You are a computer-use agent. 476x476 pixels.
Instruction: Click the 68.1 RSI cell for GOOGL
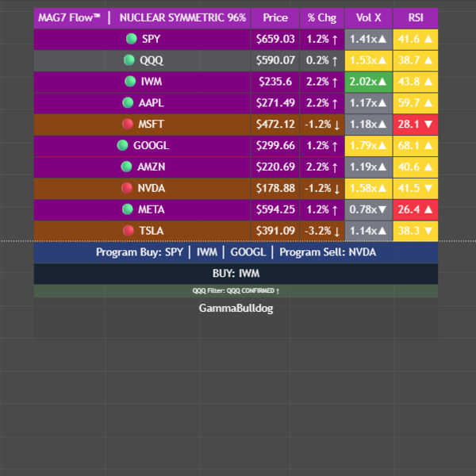pos(416,145)
